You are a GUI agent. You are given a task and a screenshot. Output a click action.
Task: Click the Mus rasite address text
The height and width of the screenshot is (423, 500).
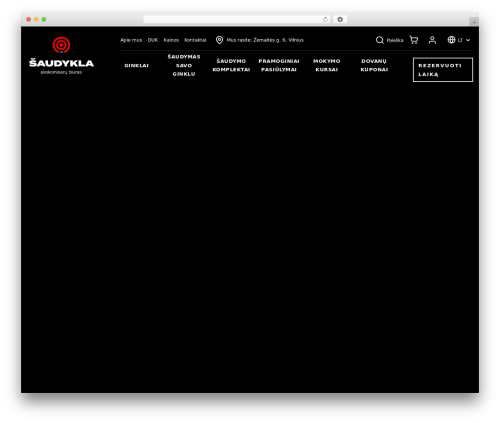pos(265,40)
